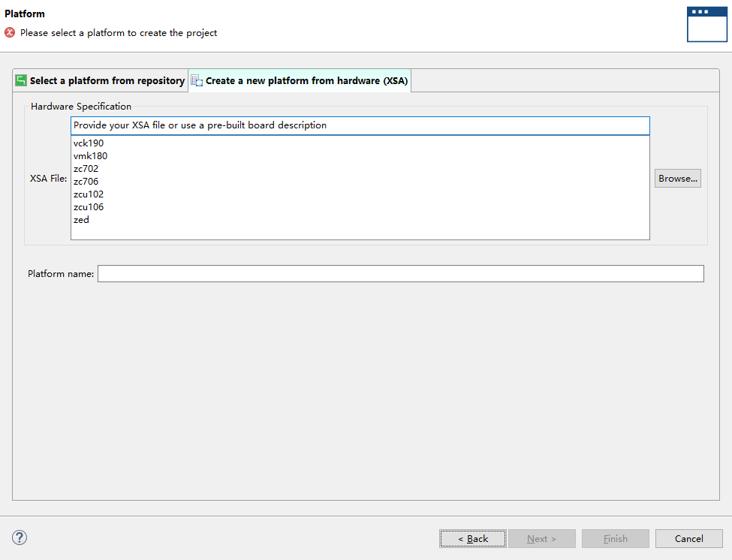Click the help question mark icon
Viewport: 732px width, 560px height.
point(20,537)
